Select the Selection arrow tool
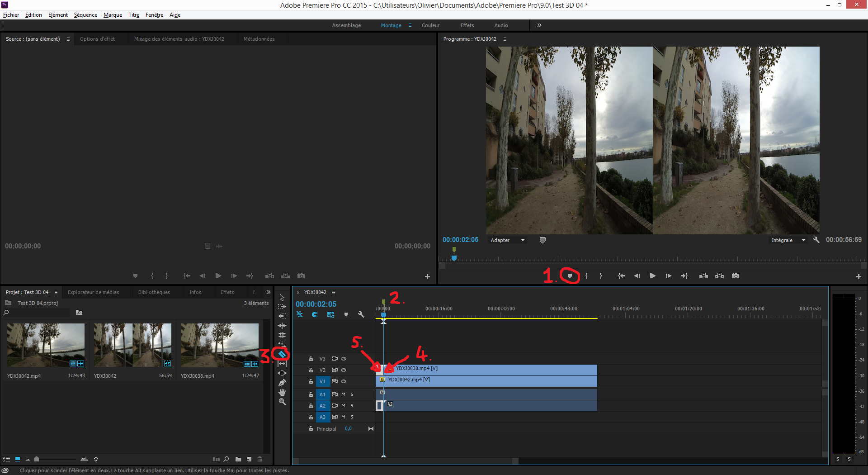868x475 pixels. click(282, 297)
